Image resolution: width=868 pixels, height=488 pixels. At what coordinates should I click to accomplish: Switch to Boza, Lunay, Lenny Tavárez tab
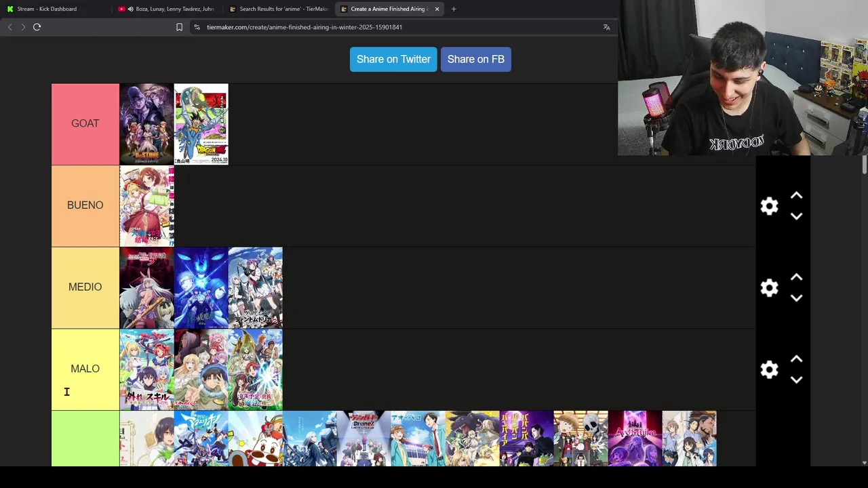[x=167, y=9]
